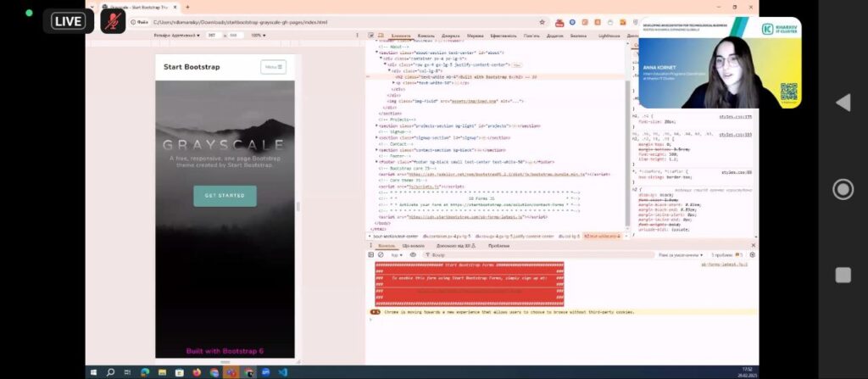Clear the console with the clear icon
This screenshot has height=379, width=868.
[381, 255]
